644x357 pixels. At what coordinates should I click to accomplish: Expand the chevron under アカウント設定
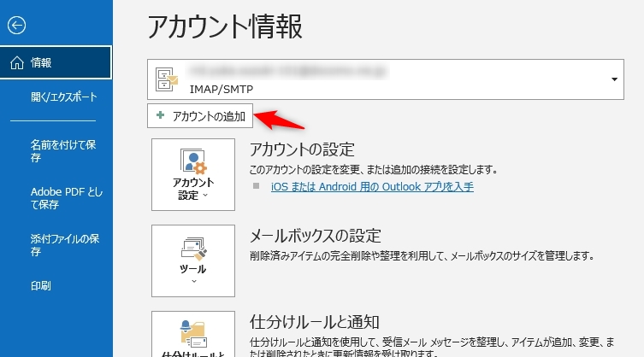tap(204, 196)
